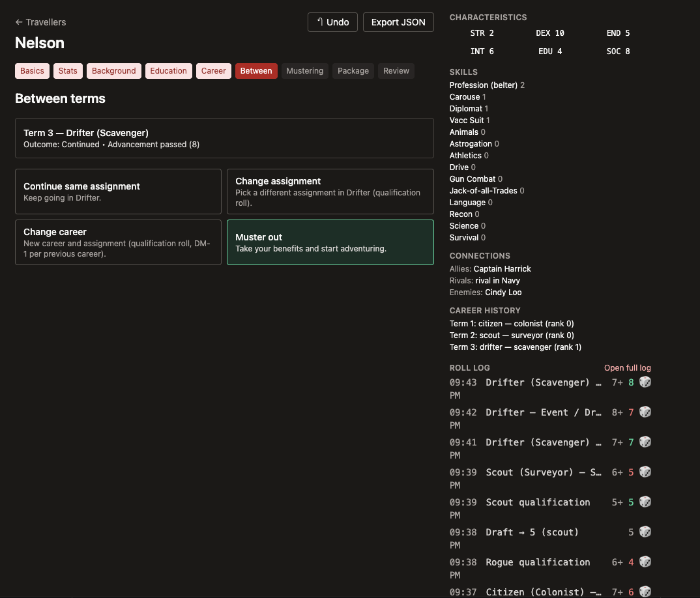Viewport: 700px width, 598px height.
Task: Click the DEX 10 characteristic
Action: [550, 33]
